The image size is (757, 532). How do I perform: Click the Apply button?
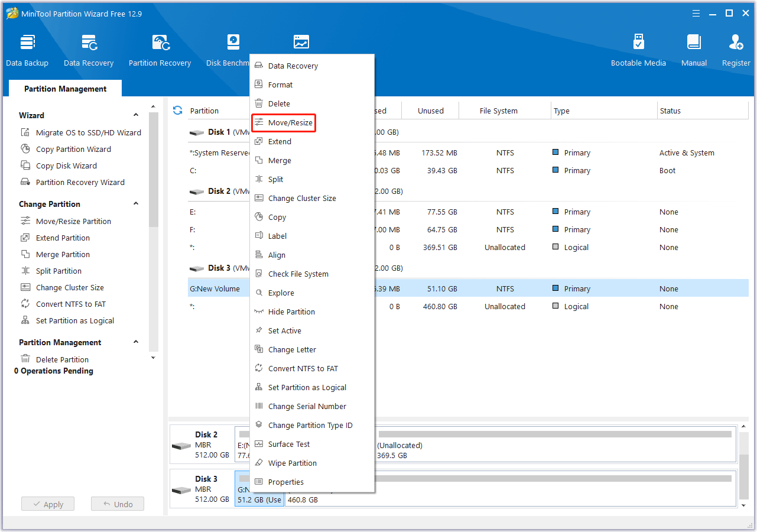click(48, 504)
